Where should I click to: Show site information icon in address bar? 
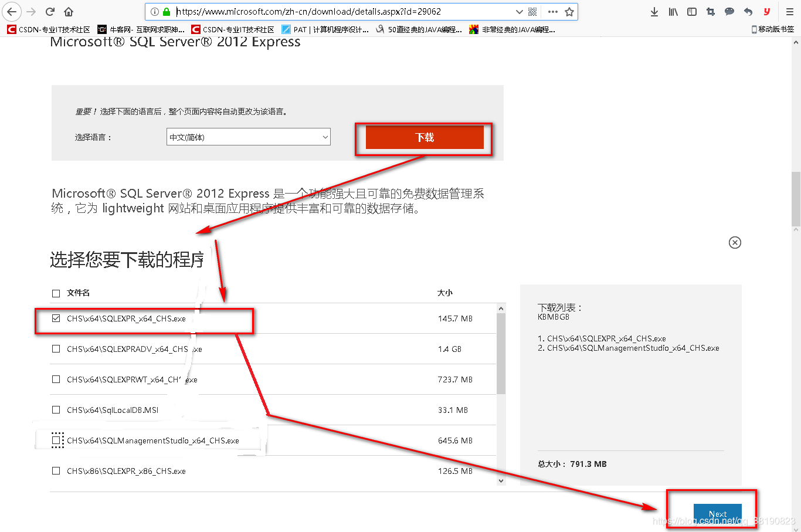click(x=155, y=12)
